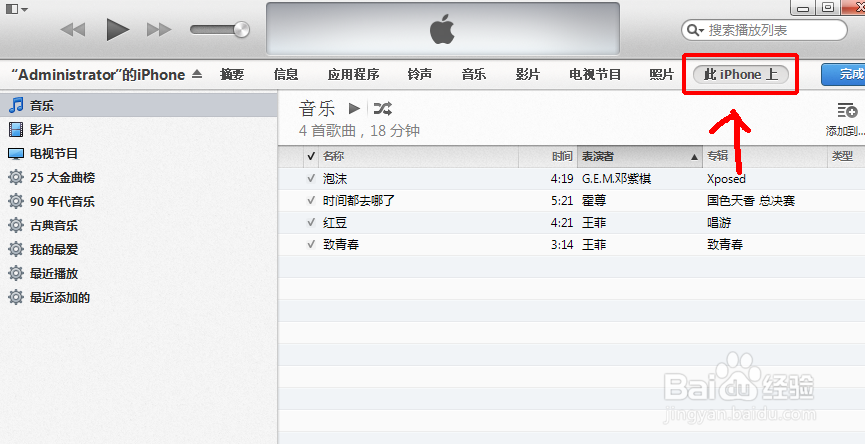Open the 摘要 summary tab
Viewport: 865px width, 444px height.
(x=232, y=74)
